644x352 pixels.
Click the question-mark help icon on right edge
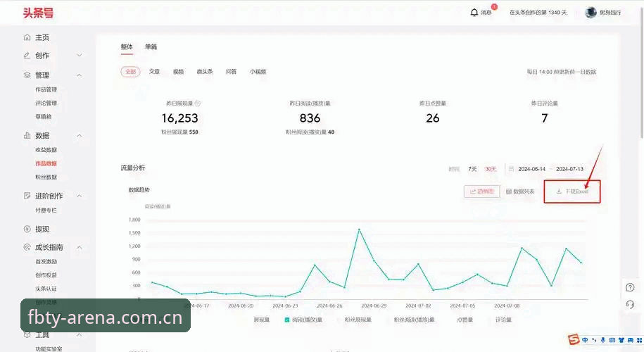[x=630, y=287]
